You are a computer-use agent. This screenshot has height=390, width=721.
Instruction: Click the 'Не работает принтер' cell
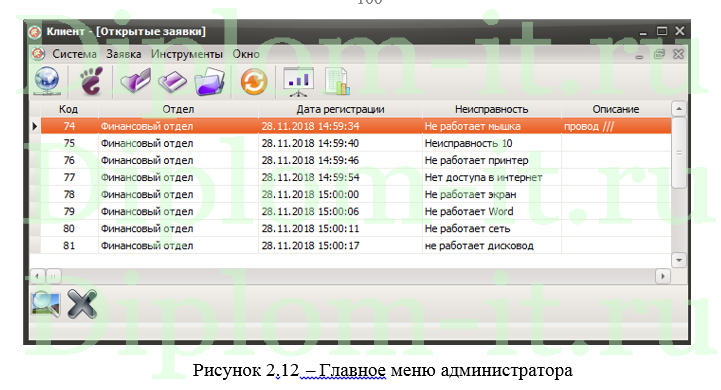[x=492, y=160]
